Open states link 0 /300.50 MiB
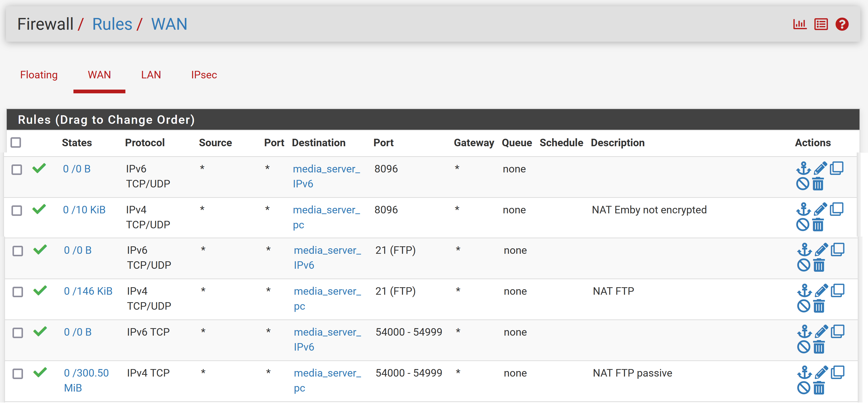Screen dimensions: 868x404 point(86,381)
